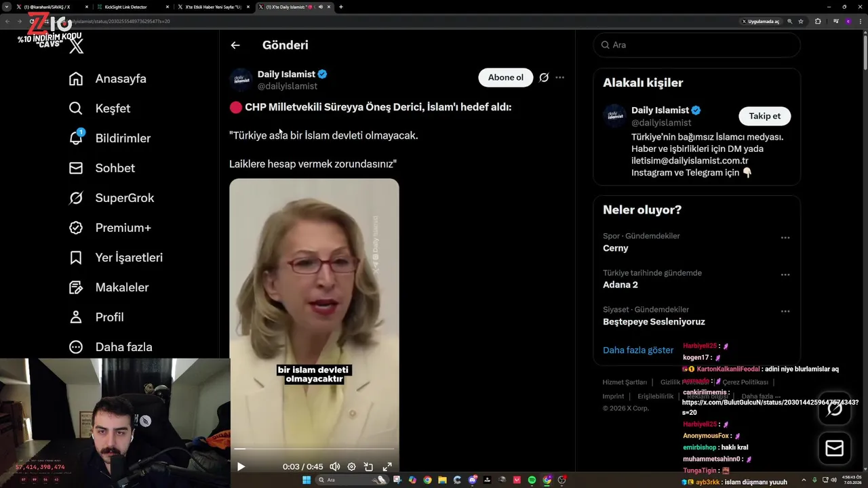868x488 pixels.
Task: Switch to X'te Etkili Haber tab
Action: tap(214, 7)
